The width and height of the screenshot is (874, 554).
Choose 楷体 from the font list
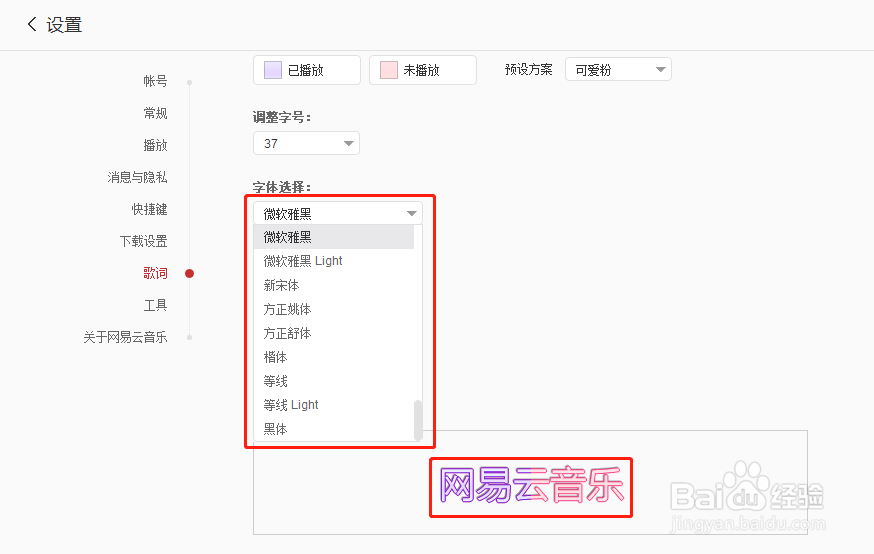(334, 357)
